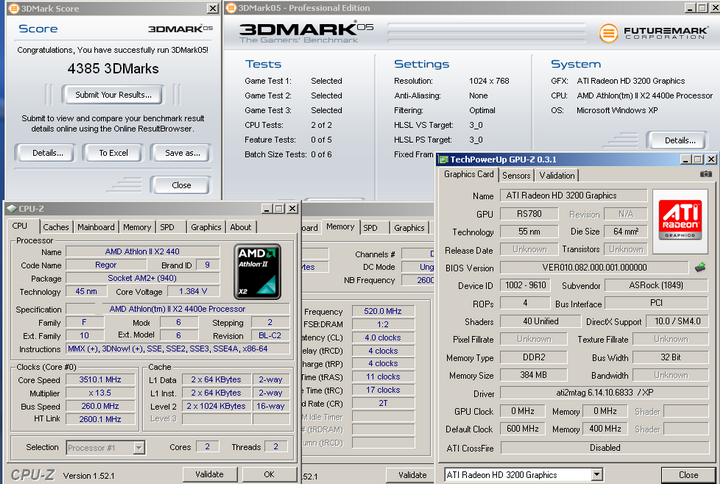Click the BIOS Version field in GPU-Z
This screenshot has height=484, width=720.
594,267
